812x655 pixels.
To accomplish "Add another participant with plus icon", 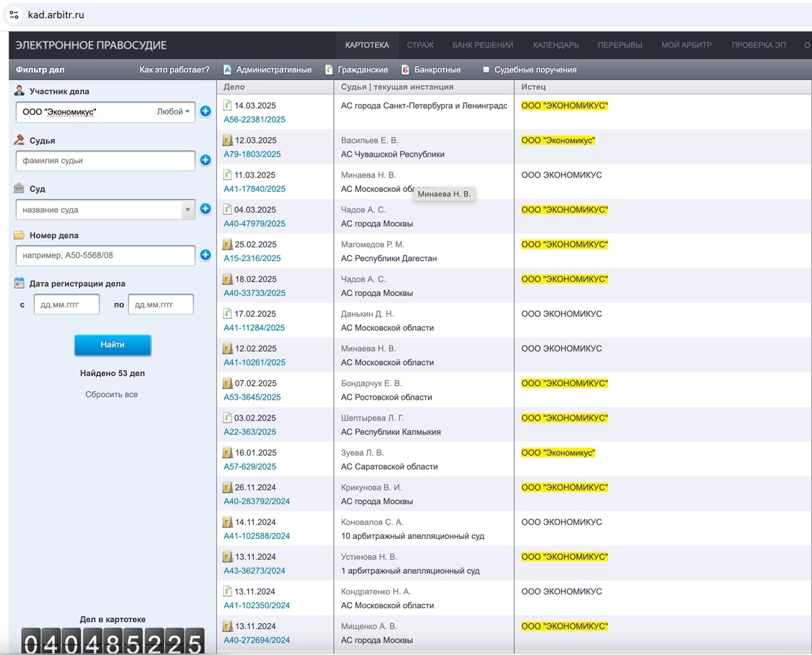I will (206, 111).
